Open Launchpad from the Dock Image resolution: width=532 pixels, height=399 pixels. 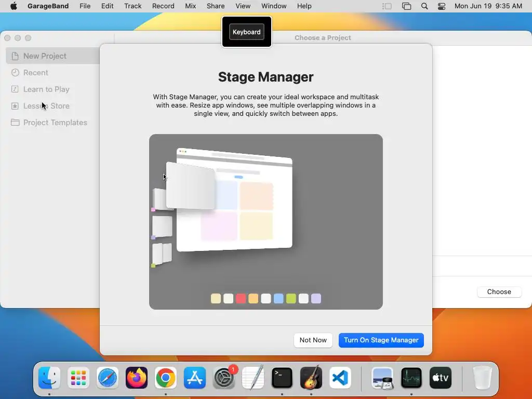78,378
